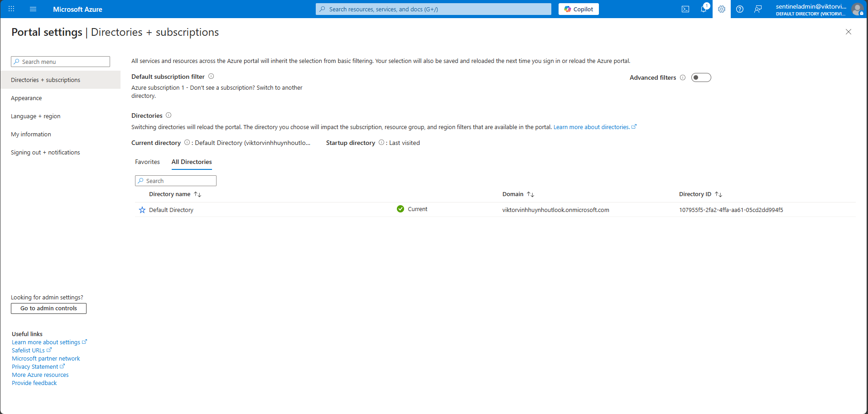Click the Directory ID column header label
Viewport: 868px width, 414px height.
tap(695, 194)
